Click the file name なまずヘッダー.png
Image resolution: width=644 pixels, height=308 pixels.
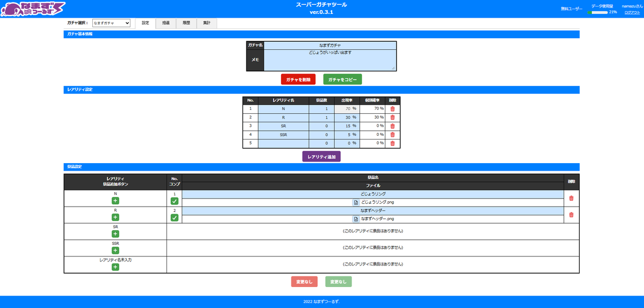(x=378, y=219)
